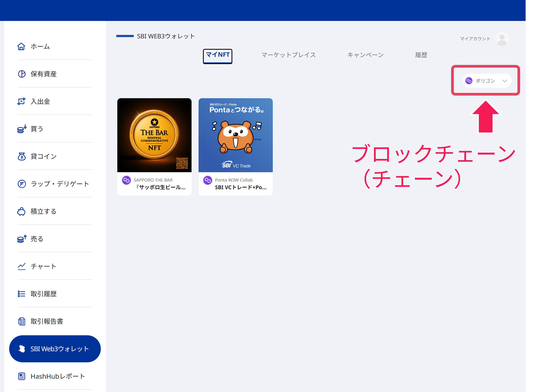Click the ラップ・デリゲート circle icon
Screen dimensions: 534x392
tap(22, 184)
